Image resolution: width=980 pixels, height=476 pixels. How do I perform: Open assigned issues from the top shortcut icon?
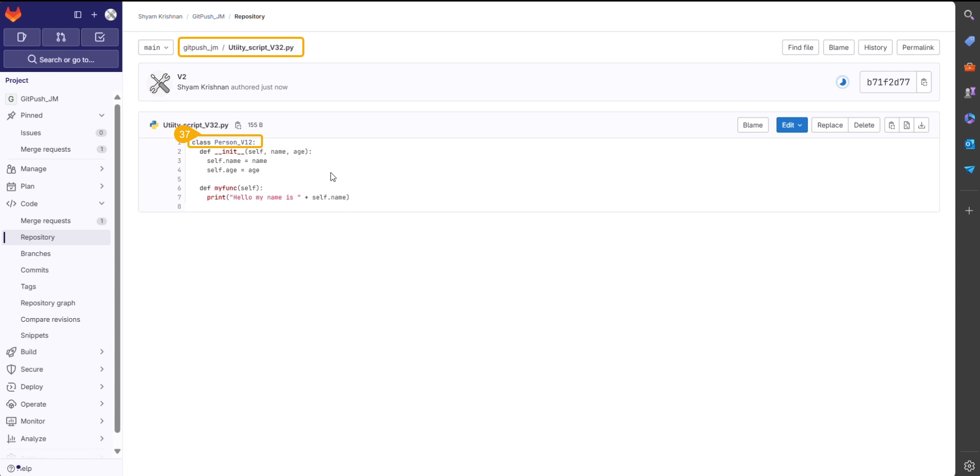(22, 37)
